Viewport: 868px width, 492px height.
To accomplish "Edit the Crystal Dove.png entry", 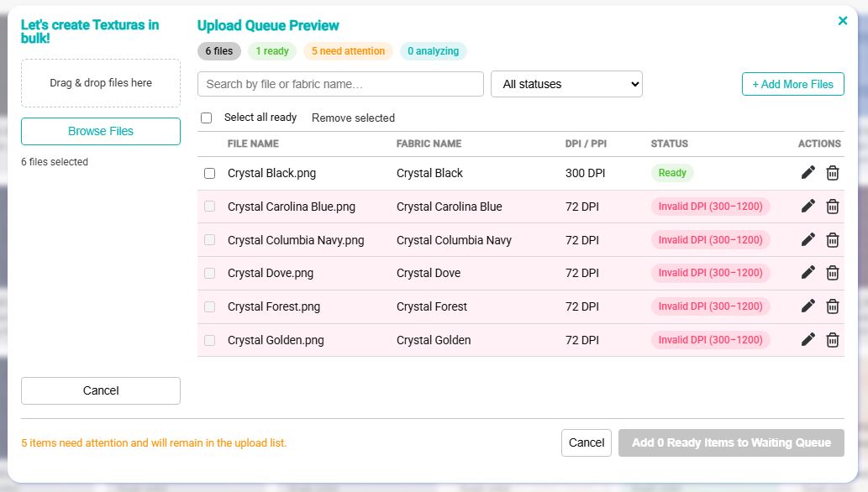I will [808, 273].
